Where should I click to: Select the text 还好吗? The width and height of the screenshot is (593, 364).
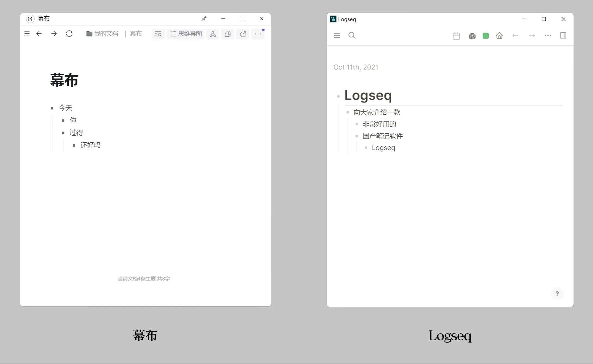tap(90, 145)
